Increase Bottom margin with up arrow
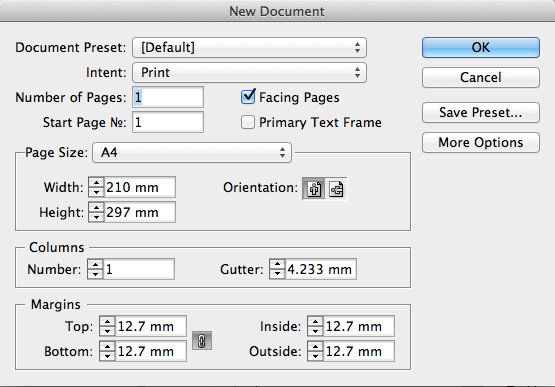 click(107, 346)
